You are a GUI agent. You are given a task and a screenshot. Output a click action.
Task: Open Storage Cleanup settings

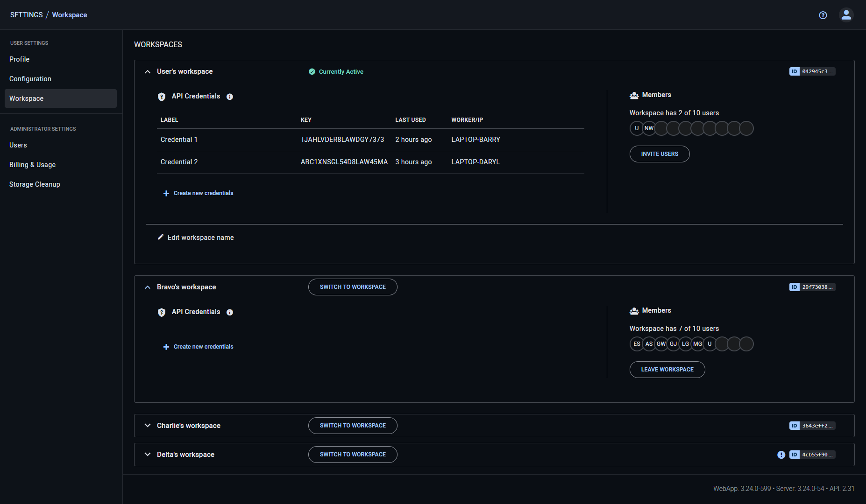(x=35, y=184)
